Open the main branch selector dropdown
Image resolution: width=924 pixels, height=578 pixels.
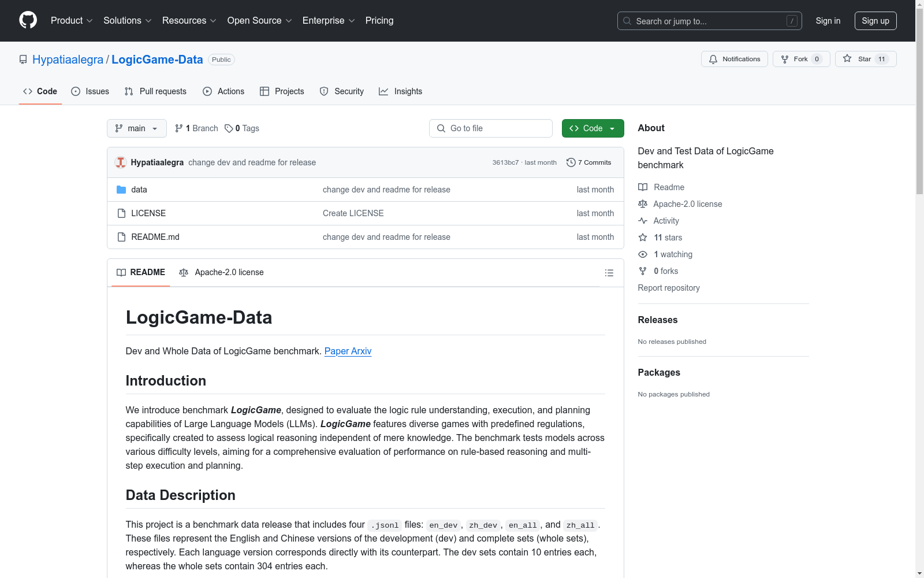click(x=137, y=128)
